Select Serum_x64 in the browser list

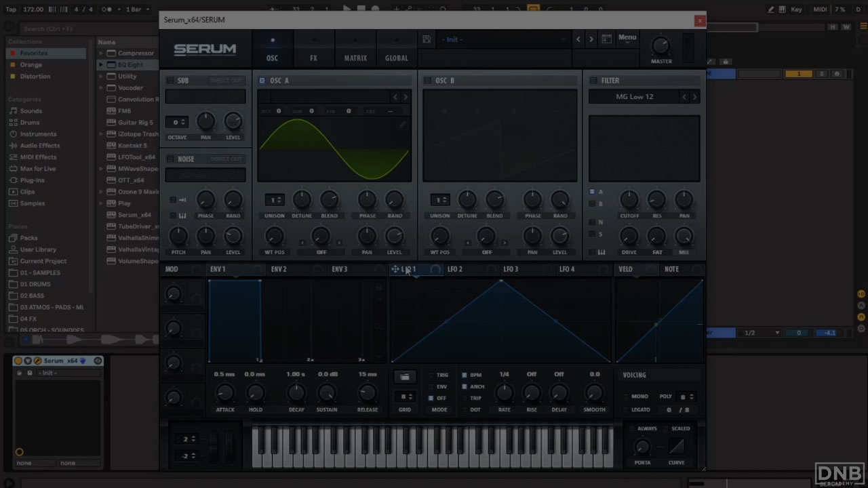point(130,215)
